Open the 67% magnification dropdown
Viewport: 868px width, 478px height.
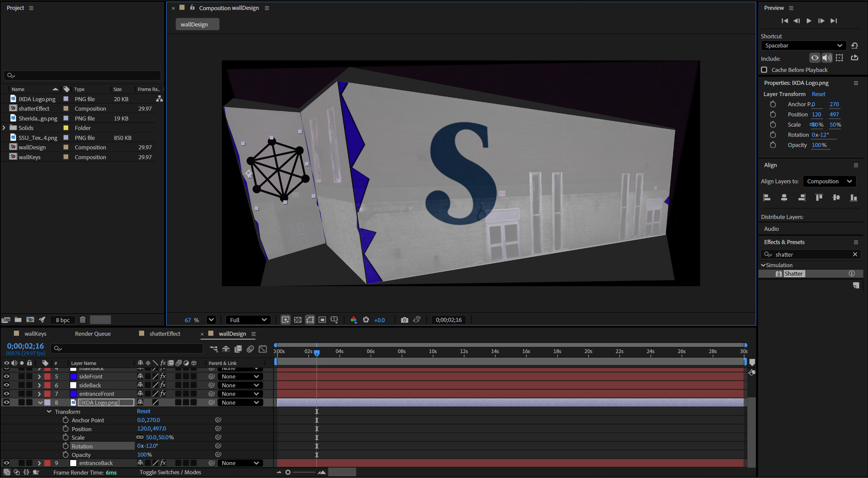coord(211,319)
